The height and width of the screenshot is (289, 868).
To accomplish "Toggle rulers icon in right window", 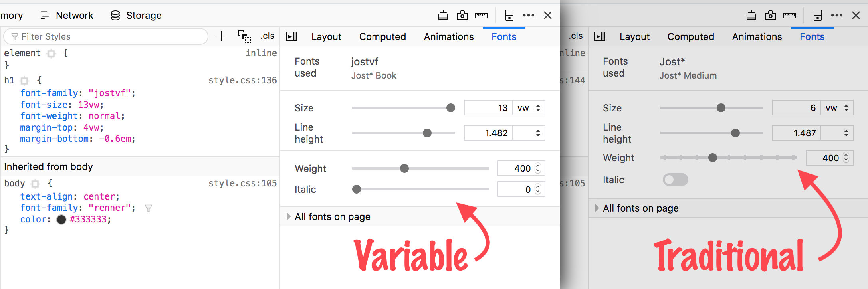I will [x=789, y=16].
